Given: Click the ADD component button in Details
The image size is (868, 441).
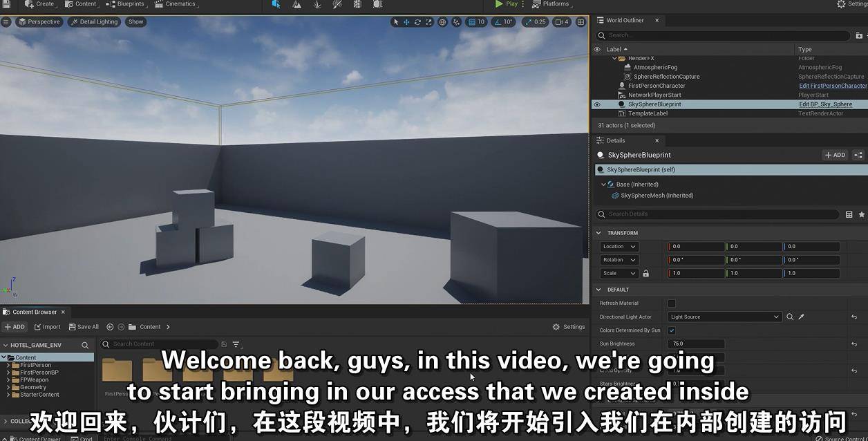Looking at the screenshot, I should (x=836, y=156).
